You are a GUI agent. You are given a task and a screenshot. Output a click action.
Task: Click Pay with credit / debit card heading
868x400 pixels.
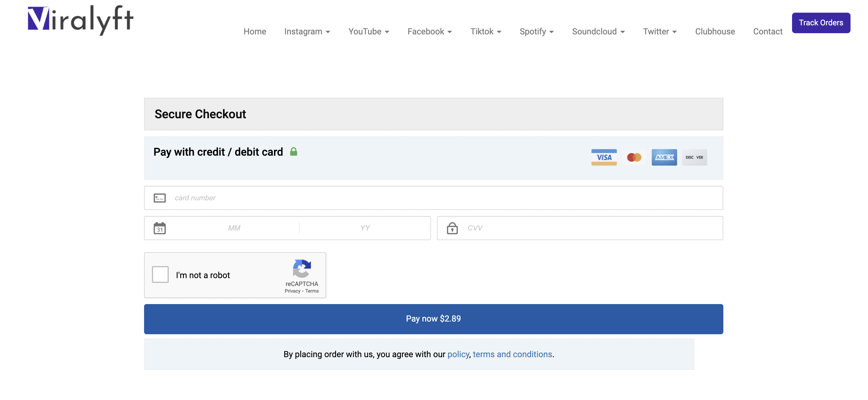point(218,152)
